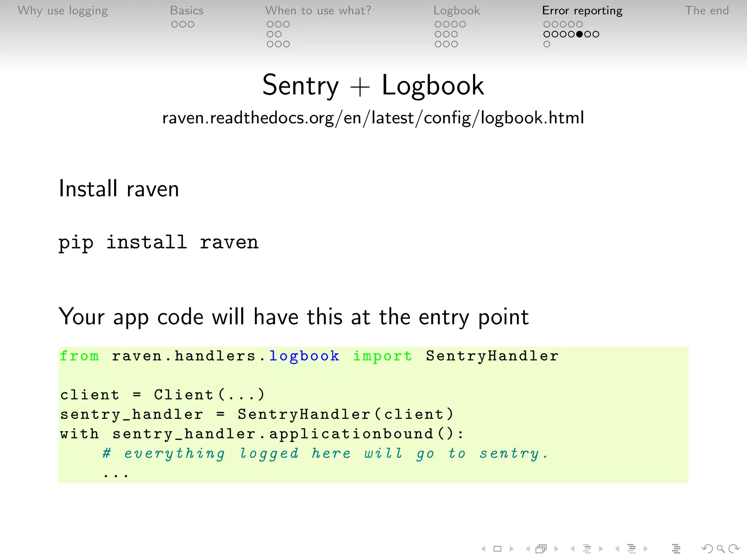
Task: Jump to next subsection arrow
Action: (x=601, y=548)
